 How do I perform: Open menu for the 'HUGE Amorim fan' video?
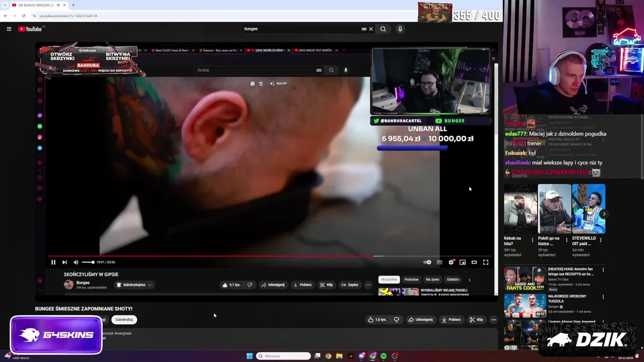(x=603, y=270)
